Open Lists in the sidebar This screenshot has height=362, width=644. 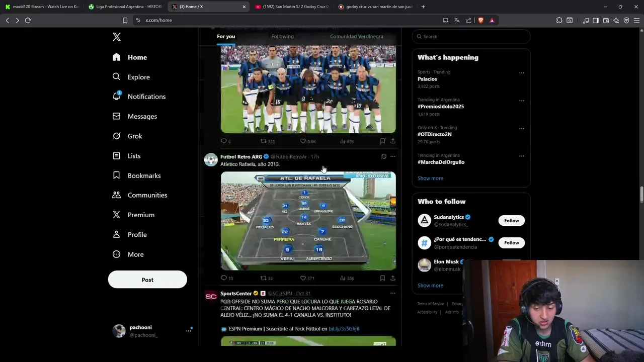click(127, 156)
